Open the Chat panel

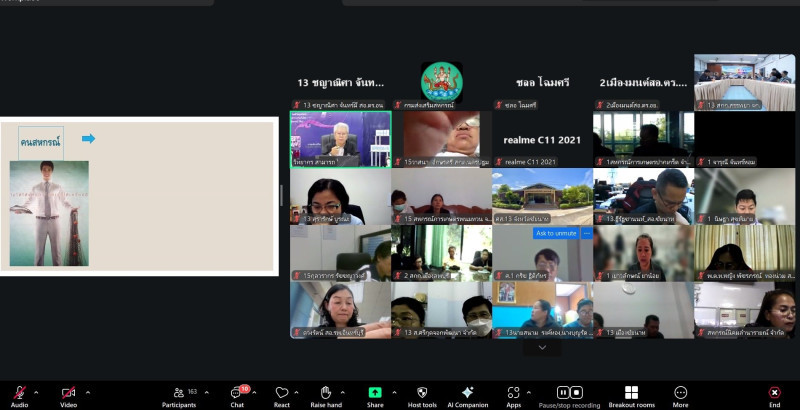coord(237,393)
